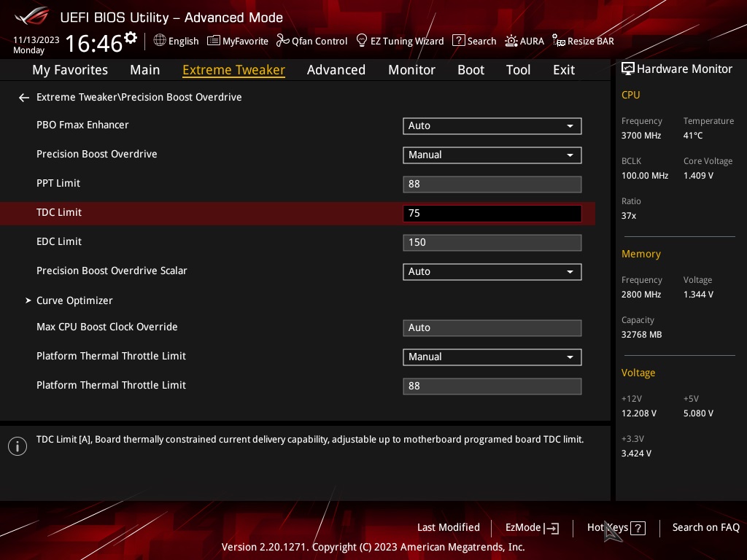Select the Extreme Tweaker tab
Viewport: 747px width, 560px height.
(233, 70)
